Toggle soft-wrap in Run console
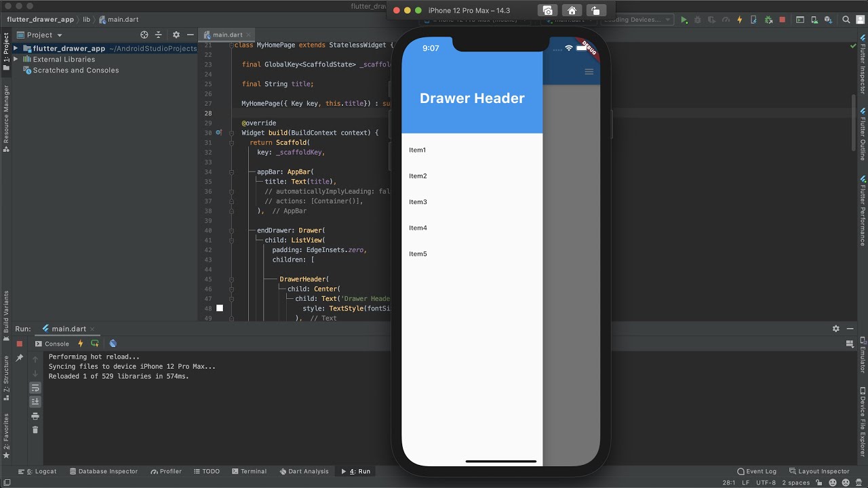The width and height of the screenshot is (868, 488). click(35, 388)
